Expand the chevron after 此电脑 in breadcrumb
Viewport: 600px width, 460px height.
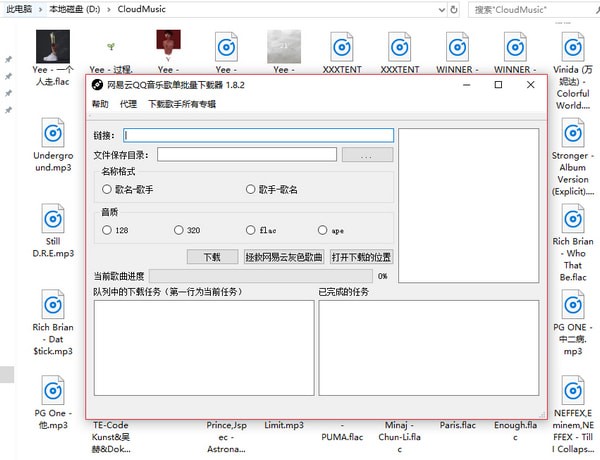[x=41, y=10]
